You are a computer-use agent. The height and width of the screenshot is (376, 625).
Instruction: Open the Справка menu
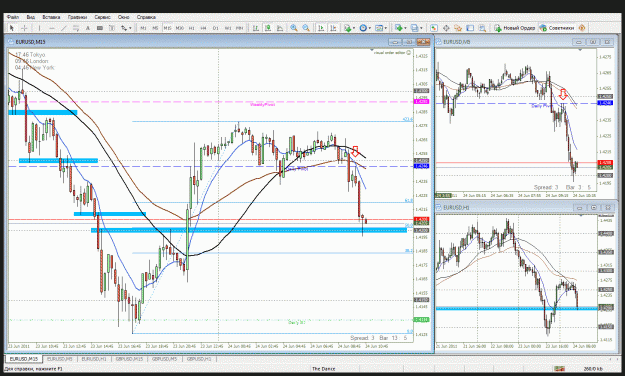point(146,17)
